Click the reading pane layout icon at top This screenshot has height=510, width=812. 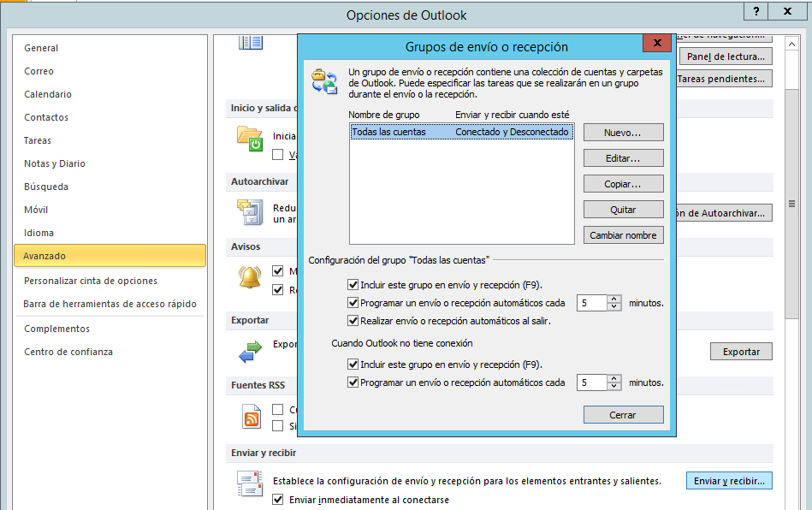click(x=251, y=43)
